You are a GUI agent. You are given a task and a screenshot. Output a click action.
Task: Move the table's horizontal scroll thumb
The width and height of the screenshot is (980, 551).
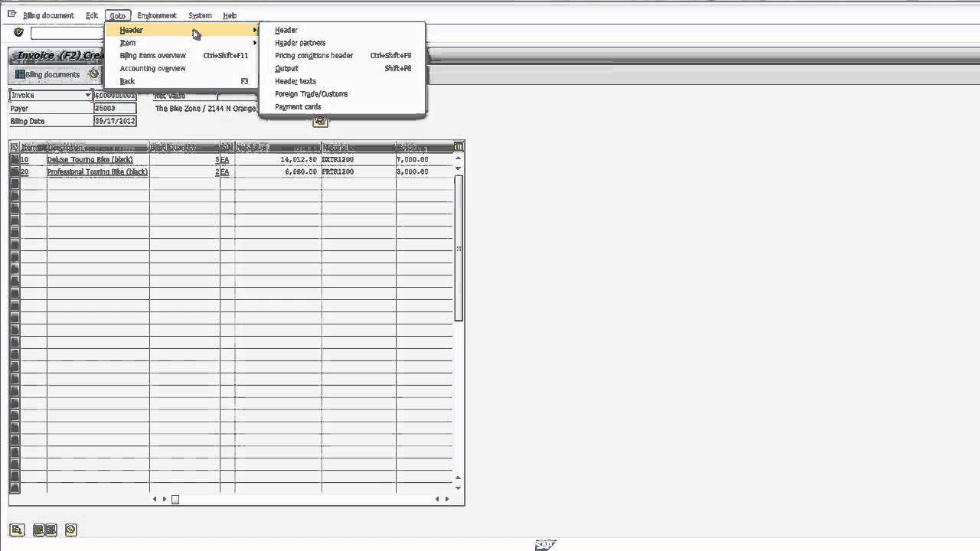[175, 499]
